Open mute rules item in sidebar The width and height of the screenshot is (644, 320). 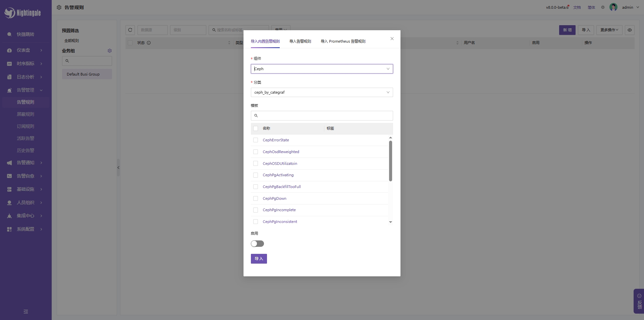click(26, 114)
